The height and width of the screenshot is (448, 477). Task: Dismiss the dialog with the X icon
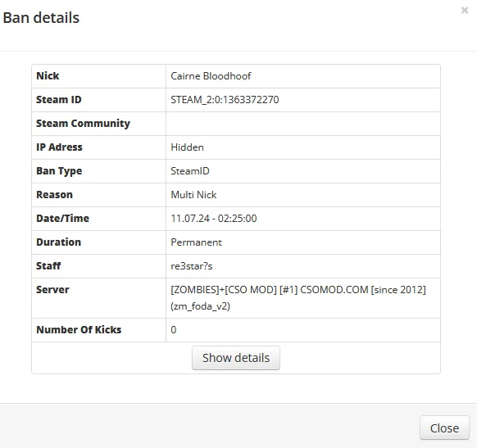(464, 11)
